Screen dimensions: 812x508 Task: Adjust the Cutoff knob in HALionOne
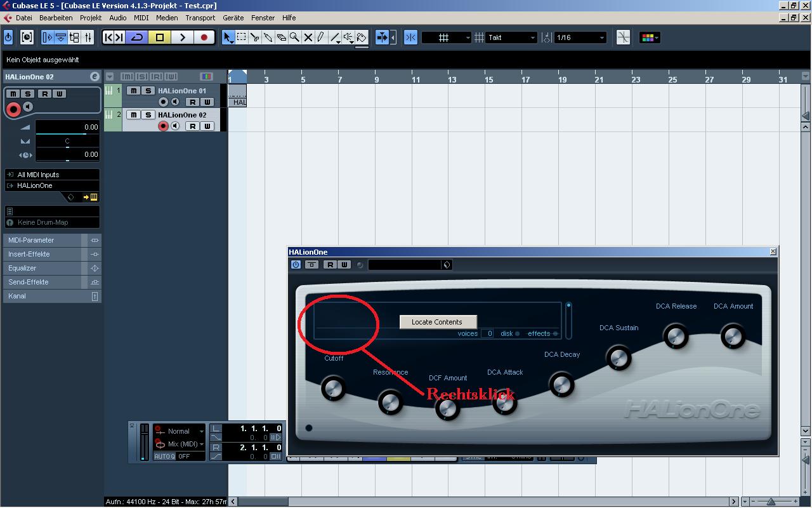334,388
